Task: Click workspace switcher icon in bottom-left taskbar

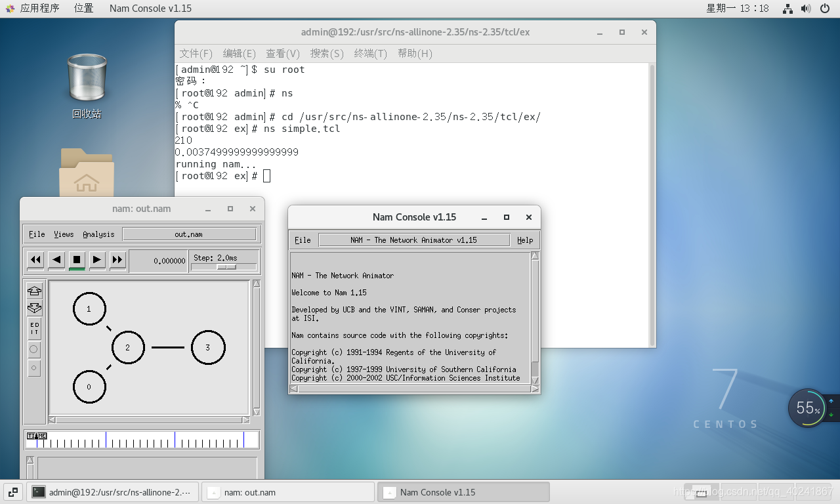Action: 12,492
